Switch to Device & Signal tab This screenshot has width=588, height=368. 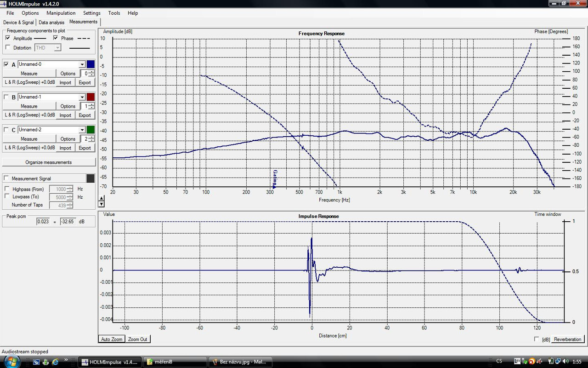coord(18,22)
